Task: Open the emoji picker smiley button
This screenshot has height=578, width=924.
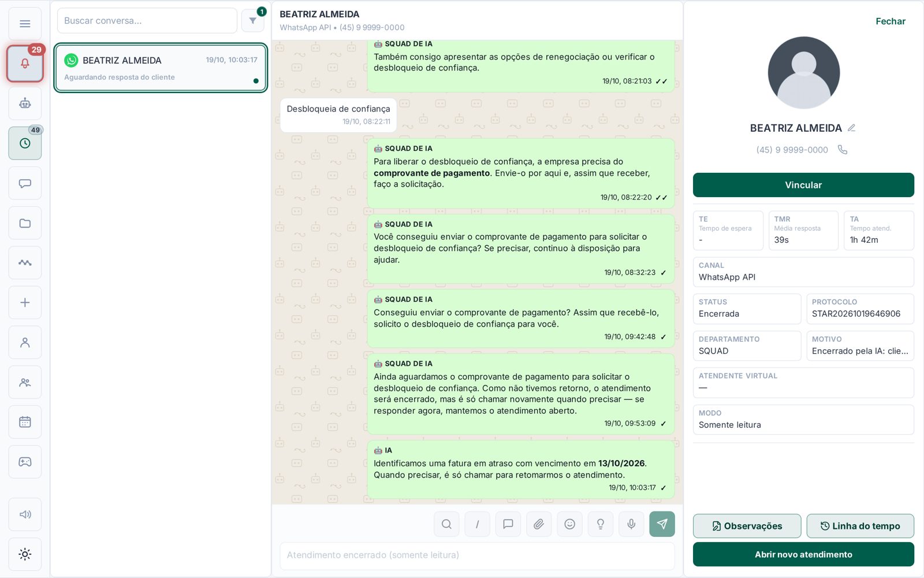Action: click(569, 524)
